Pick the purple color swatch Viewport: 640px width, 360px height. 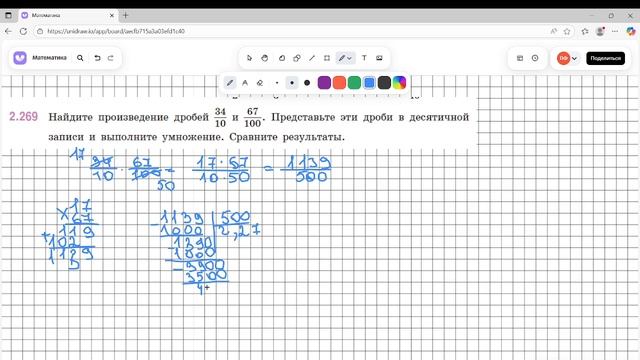[324, 83]
